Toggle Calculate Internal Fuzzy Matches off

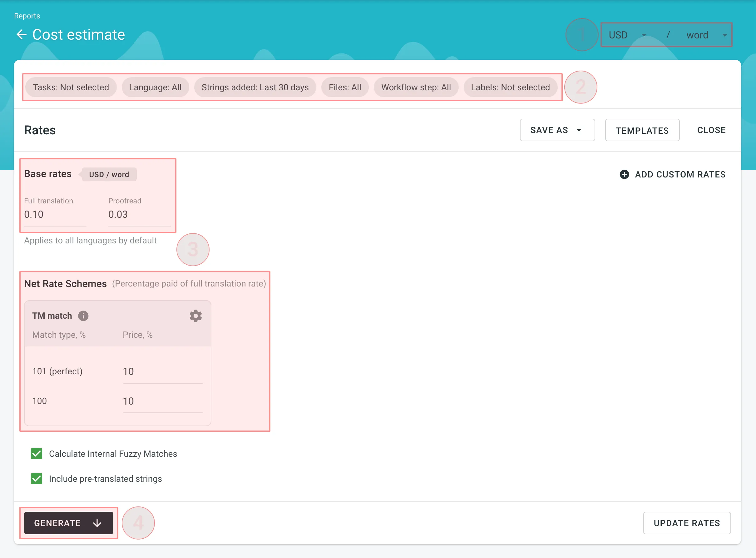37,454
